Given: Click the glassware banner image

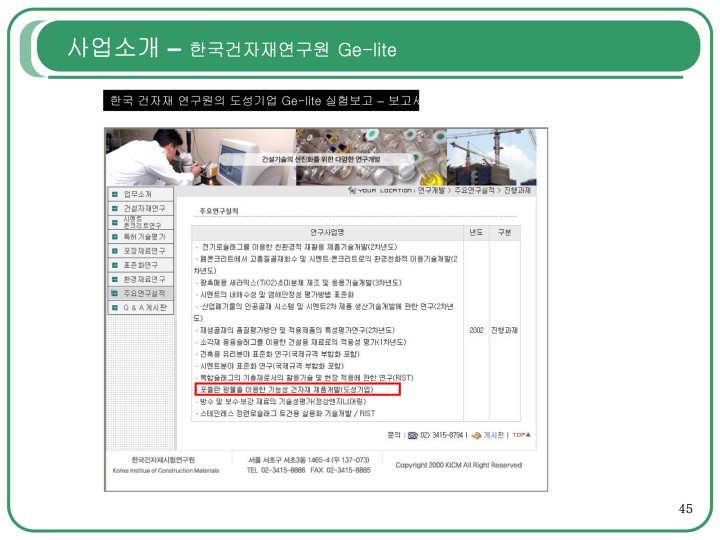Looking at the screenshot, I should [371, 157].
